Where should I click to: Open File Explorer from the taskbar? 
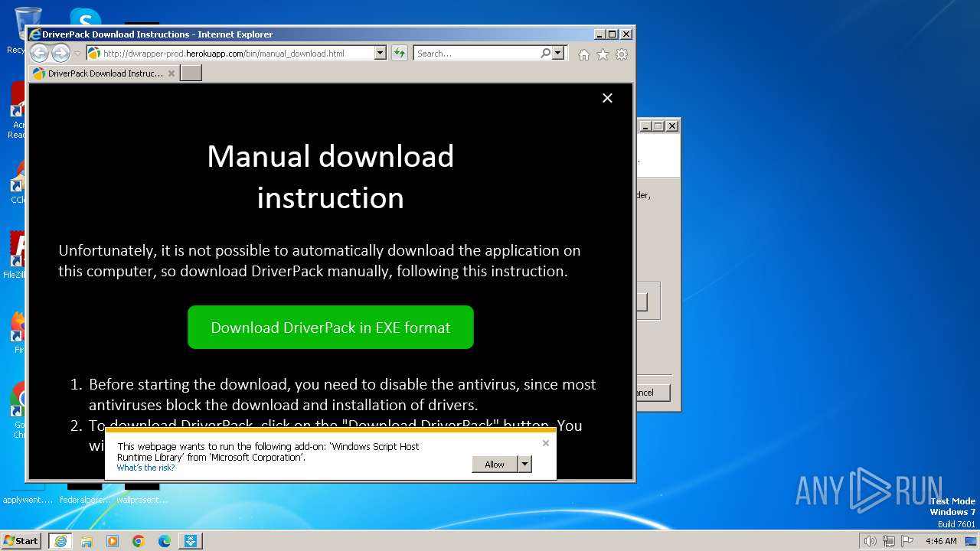(x=87, y=541)
